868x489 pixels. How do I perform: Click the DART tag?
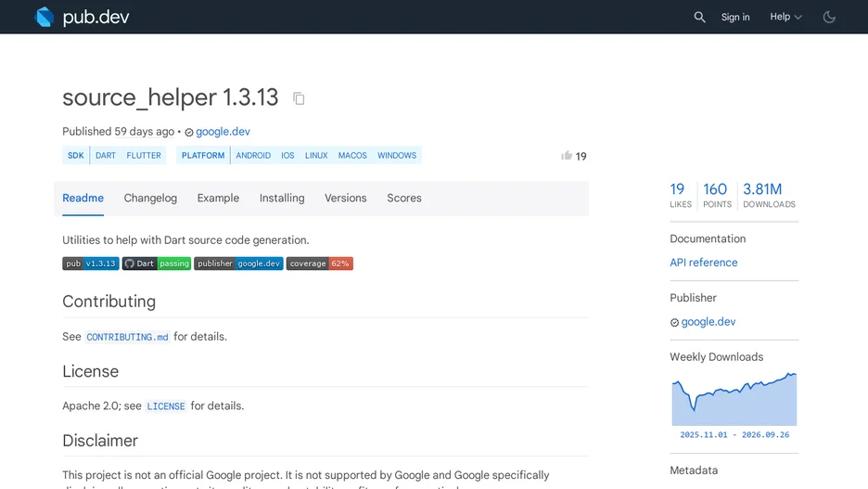pos(106,156)
